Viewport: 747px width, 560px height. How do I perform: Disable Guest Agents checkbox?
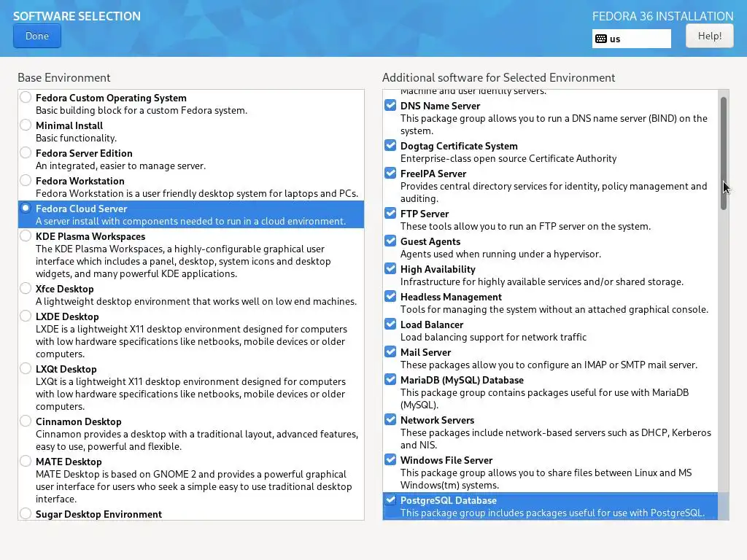pyautogui.click(x=390, y=241)
